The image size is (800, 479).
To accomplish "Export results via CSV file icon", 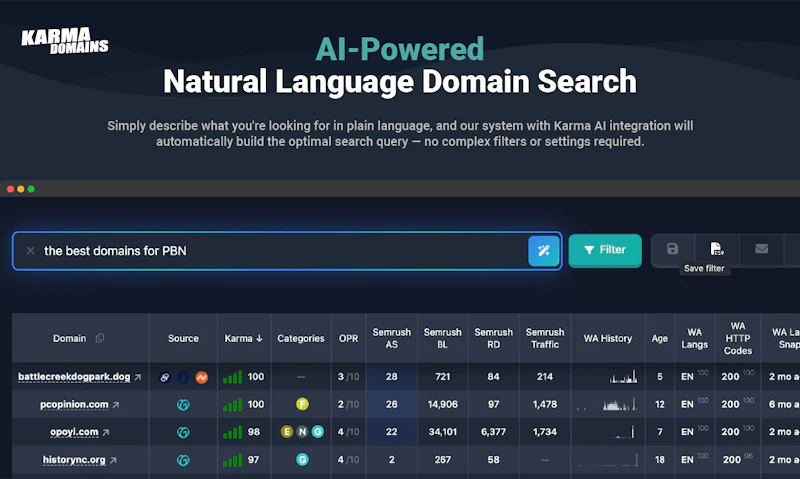I will [717, 248].
